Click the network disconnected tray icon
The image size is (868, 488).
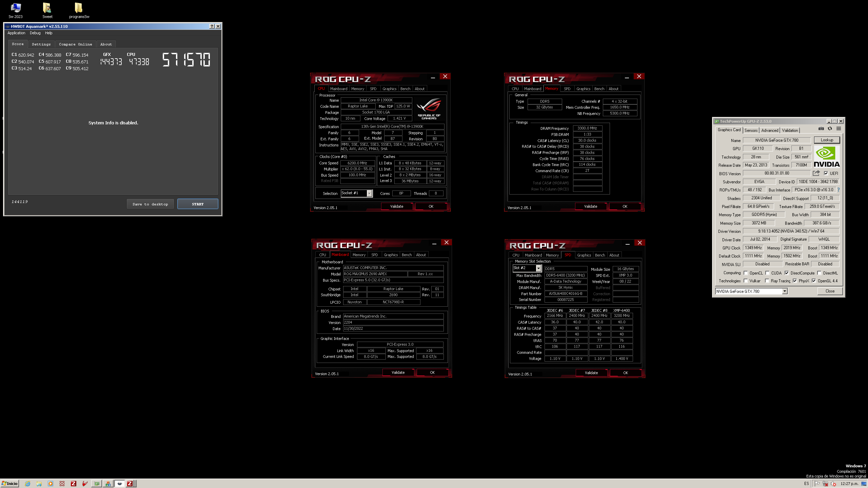pos(825,484)
